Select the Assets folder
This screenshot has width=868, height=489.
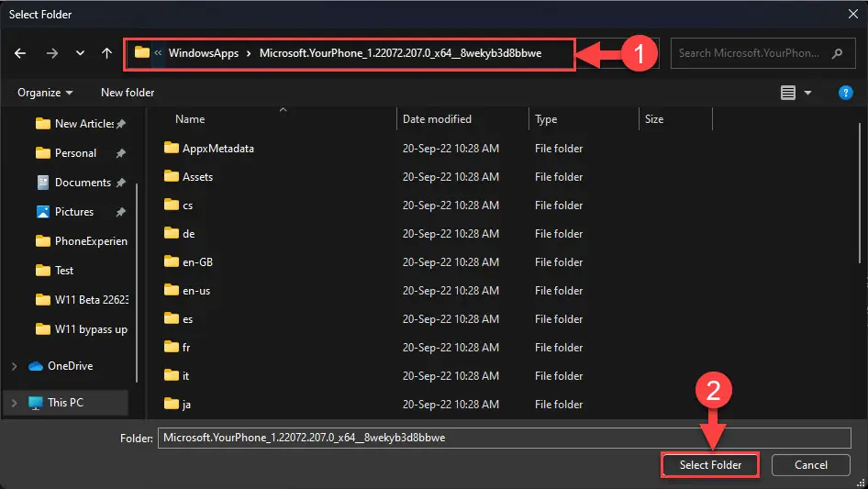pos(197,177)
